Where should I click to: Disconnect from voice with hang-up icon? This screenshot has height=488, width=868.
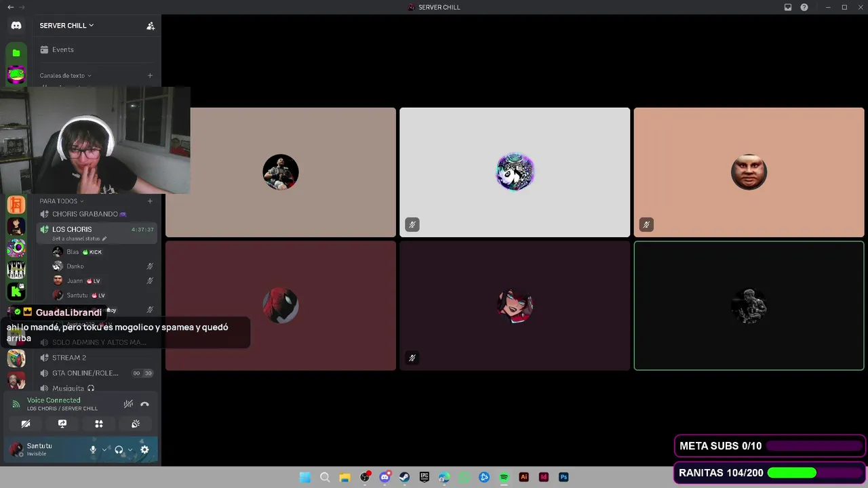144,404
